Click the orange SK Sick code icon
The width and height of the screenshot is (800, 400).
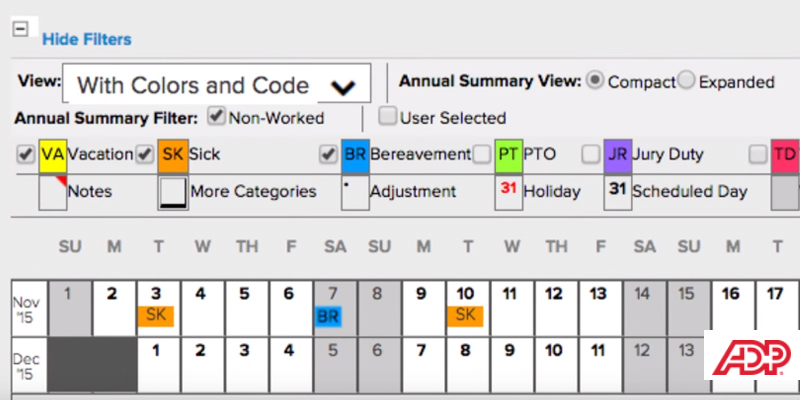click(172, 156)
